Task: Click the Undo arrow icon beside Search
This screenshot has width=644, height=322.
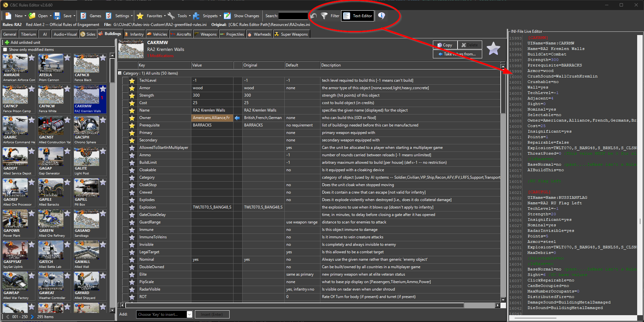Action: coord(313,16)
